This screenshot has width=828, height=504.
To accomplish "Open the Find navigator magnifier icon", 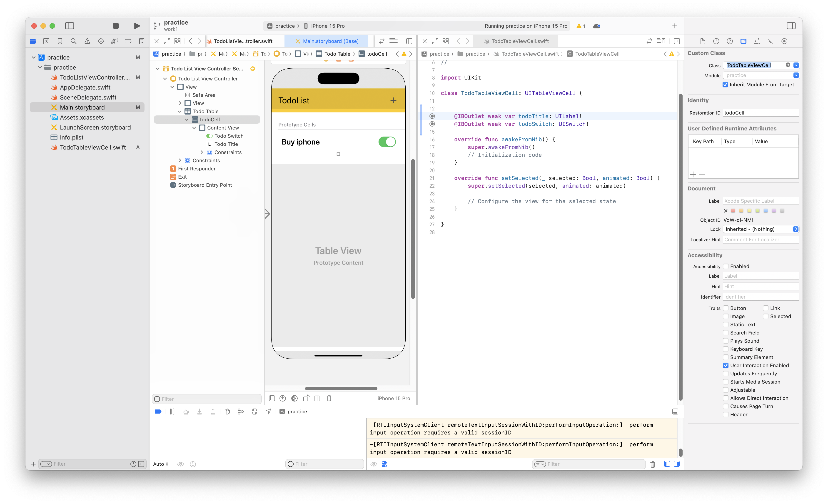I will click(x=74, y=41).
